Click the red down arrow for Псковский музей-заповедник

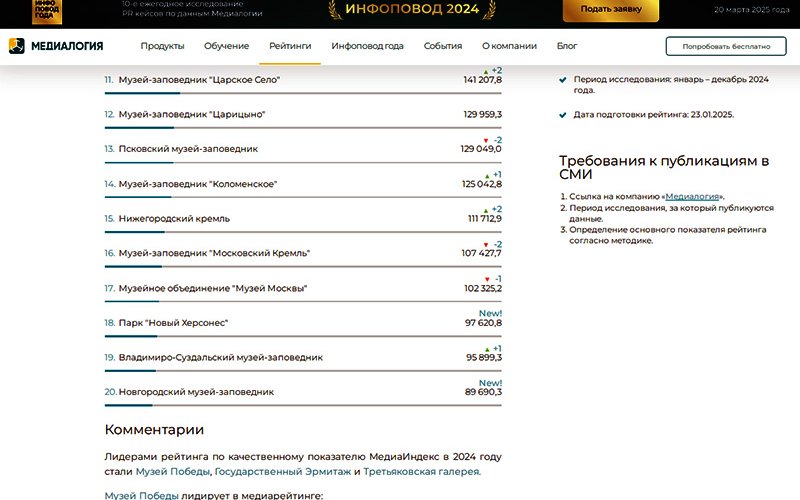tap(486, 140)
